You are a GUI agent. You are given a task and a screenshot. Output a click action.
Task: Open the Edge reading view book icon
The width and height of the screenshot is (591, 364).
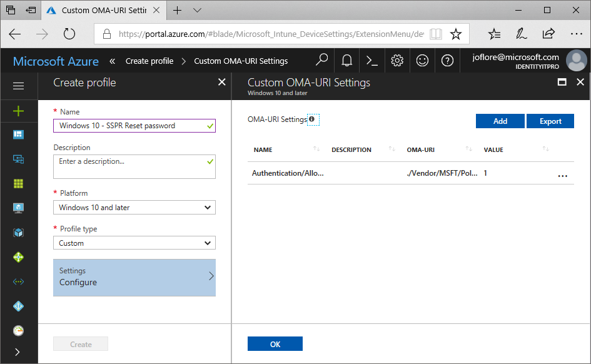436,34
